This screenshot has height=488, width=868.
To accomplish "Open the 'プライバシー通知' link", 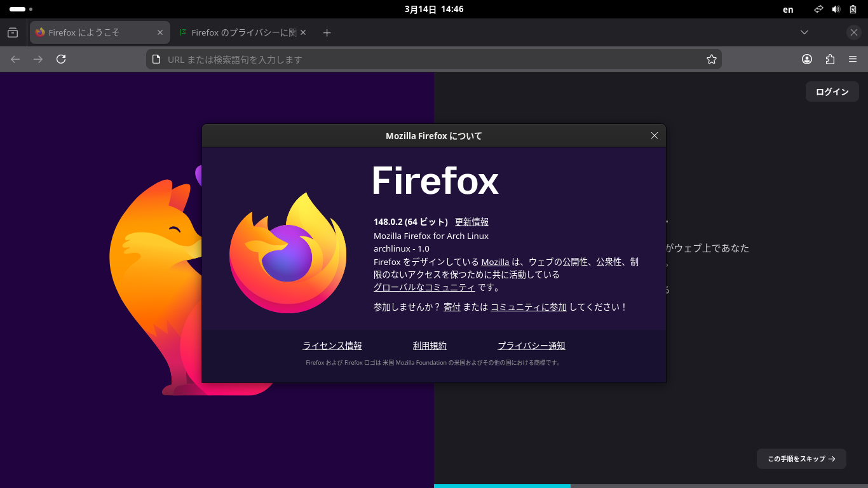I will pos(531,346).
